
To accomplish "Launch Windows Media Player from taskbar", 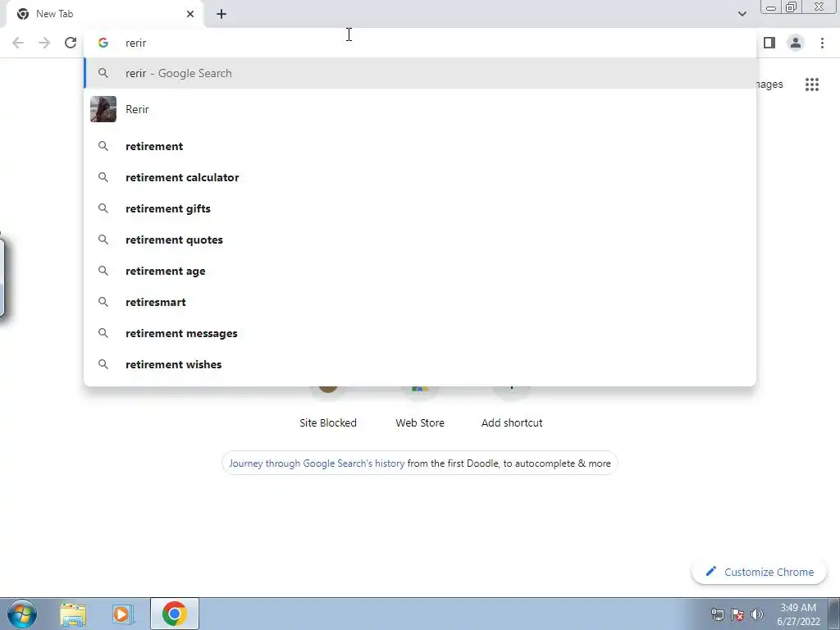I will (122, 614).
